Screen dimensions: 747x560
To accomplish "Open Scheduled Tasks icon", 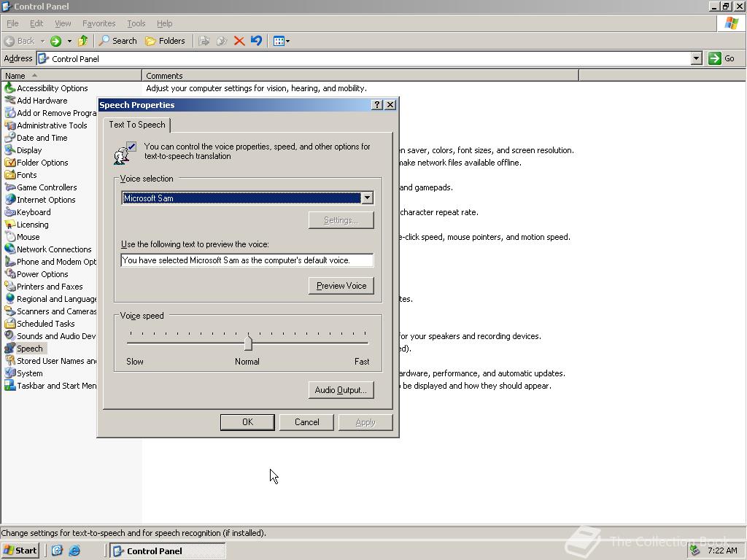I will click(x=9, y=323).
